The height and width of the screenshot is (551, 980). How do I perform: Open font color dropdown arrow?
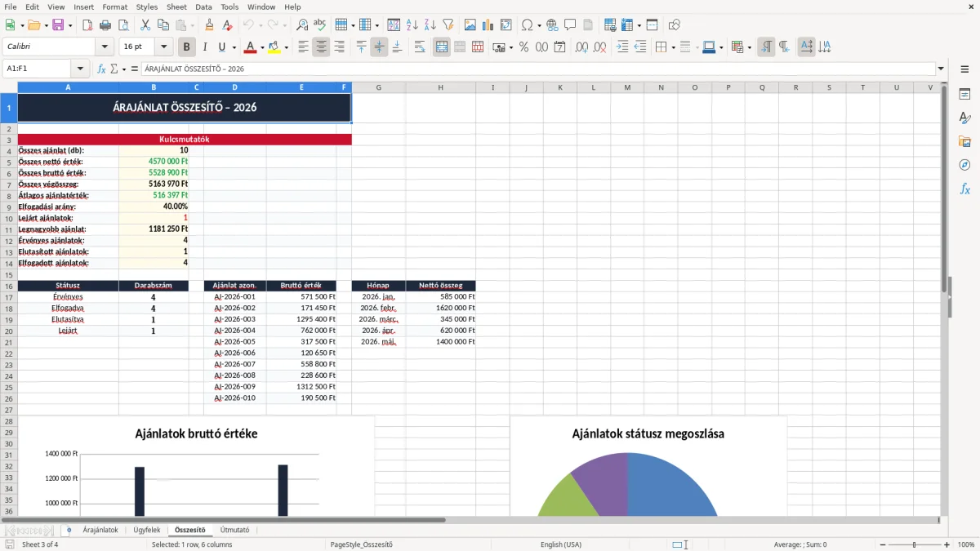click(261, 47)
